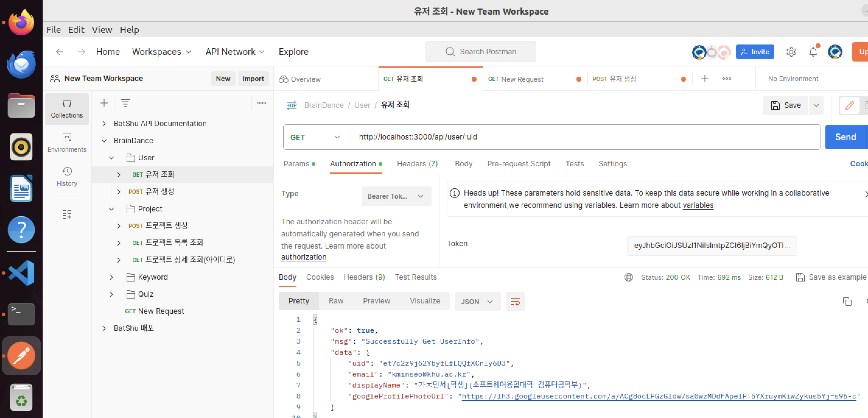Copy the response body with copy icon

coord(847,301)
